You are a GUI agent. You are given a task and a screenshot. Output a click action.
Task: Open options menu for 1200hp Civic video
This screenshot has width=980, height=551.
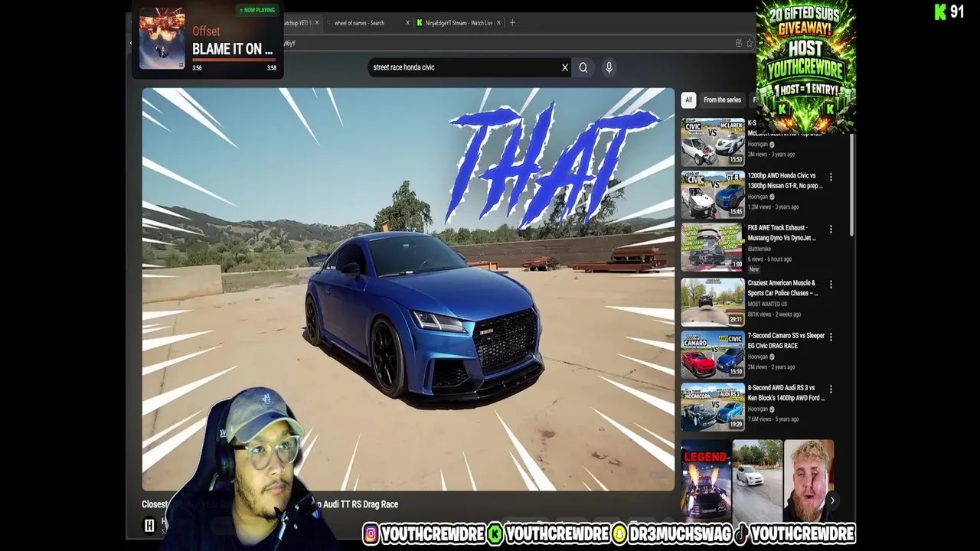tap(831, 177)
